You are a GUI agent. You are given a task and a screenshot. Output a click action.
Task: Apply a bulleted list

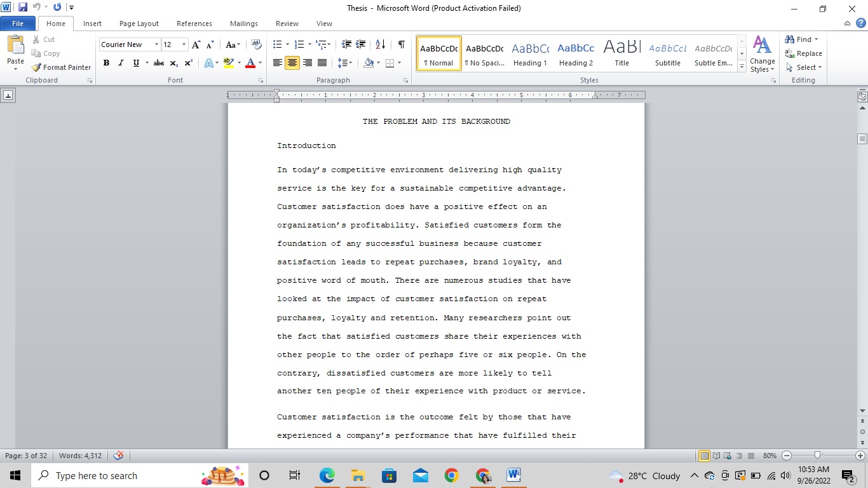277,44
